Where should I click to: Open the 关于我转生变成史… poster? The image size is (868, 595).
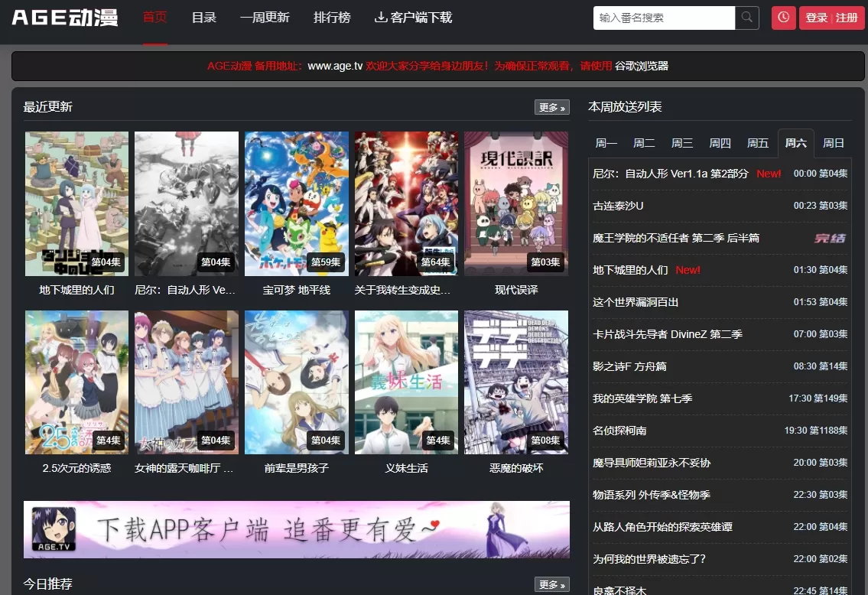[406, 203]
